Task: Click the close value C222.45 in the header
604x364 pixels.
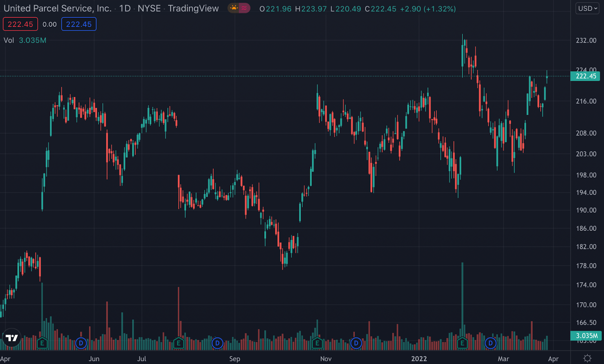Action: coord(381,9)
